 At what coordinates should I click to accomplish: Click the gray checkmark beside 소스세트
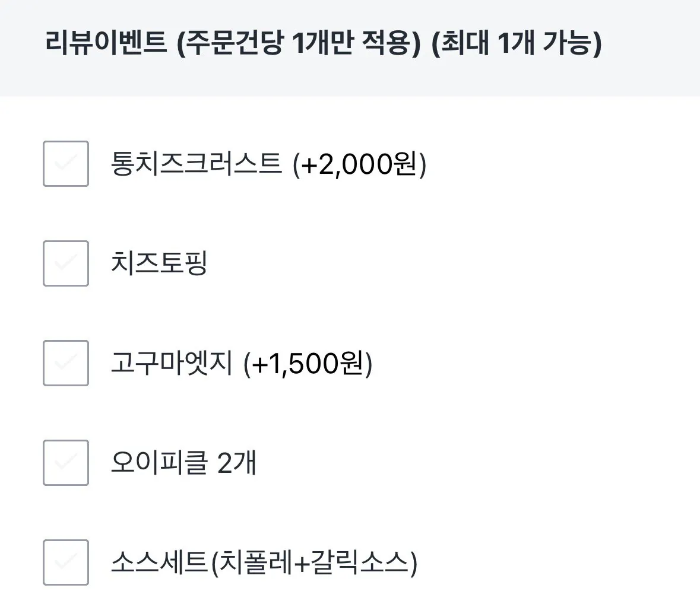click(66, 562)
